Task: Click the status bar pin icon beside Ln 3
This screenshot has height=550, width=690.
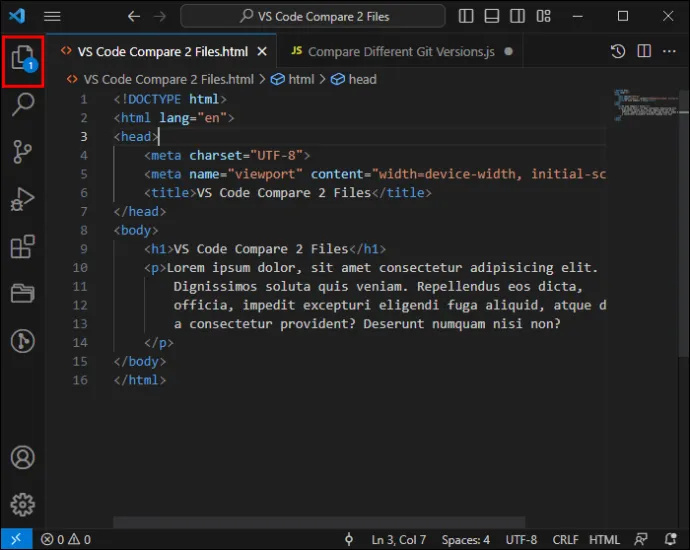Action: pyautogui.click(x=349, y=539)
